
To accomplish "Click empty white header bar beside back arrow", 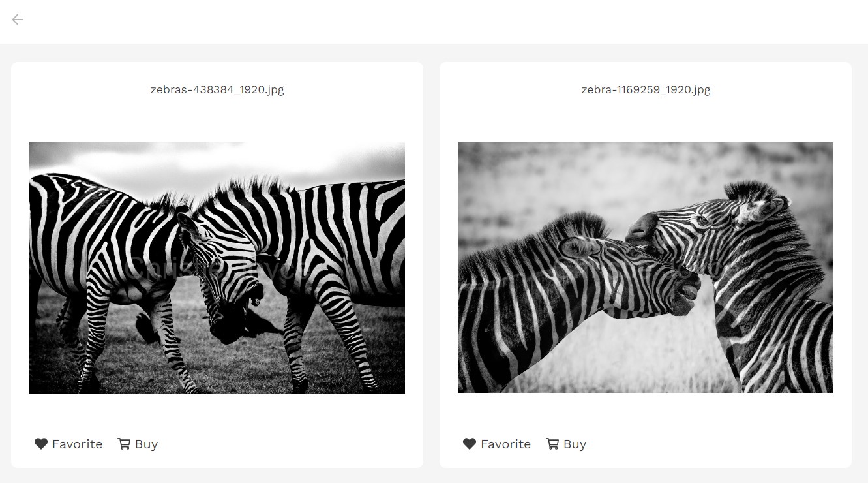I will 443,22.
